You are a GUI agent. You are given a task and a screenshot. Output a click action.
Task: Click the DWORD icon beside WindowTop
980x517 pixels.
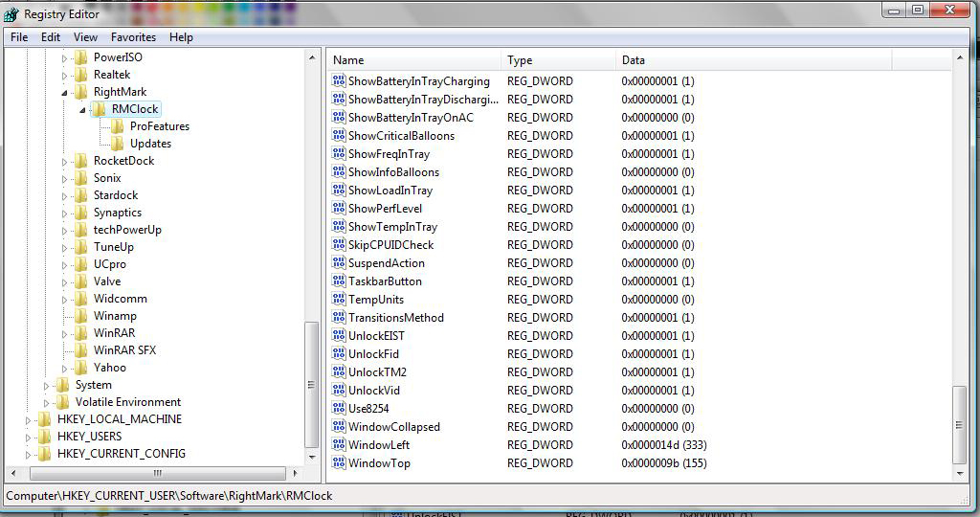click(x=339, y=462)
